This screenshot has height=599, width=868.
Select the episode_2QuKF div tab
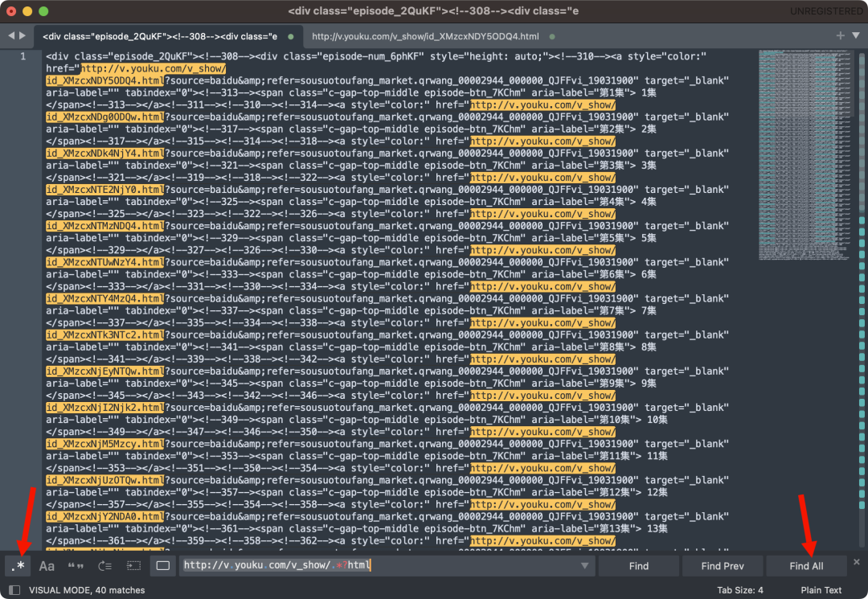tap(161, 36)
